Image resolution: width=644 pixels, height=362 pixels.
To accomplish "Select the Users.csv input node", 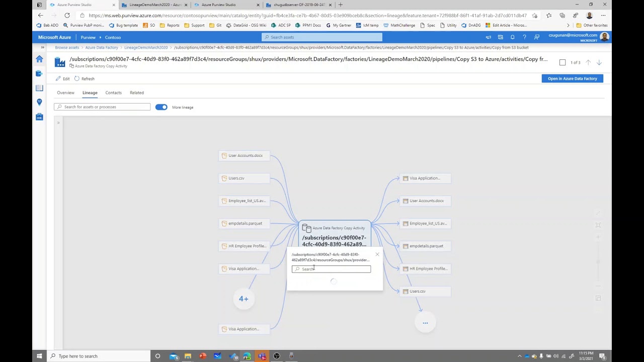I will (245, 178).
